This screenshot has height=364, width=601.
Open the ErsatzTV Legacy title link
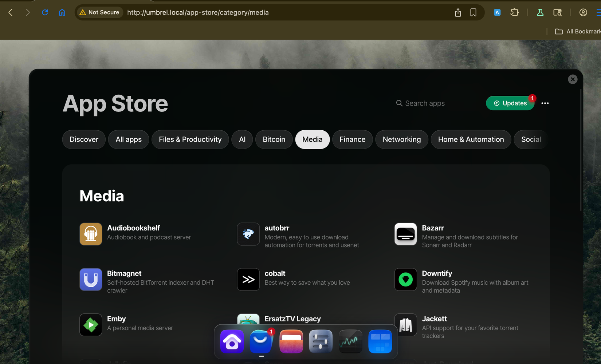pos(292,319)
